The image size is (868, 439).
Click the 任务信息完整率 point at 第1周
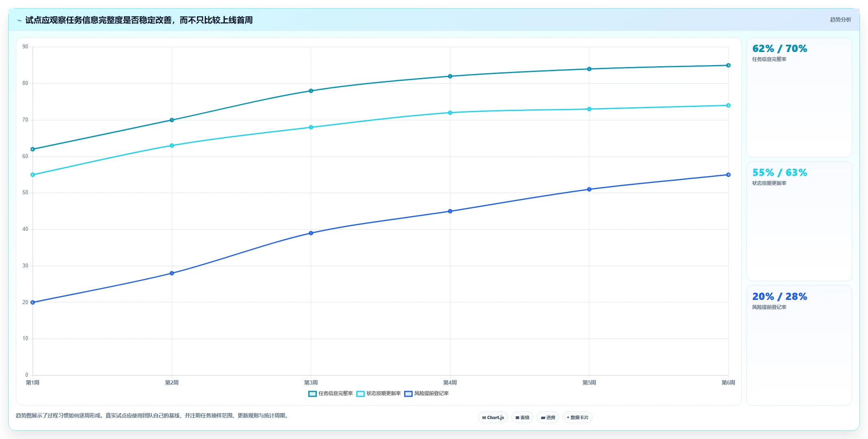pyautogui.click(x=33, y=149)
